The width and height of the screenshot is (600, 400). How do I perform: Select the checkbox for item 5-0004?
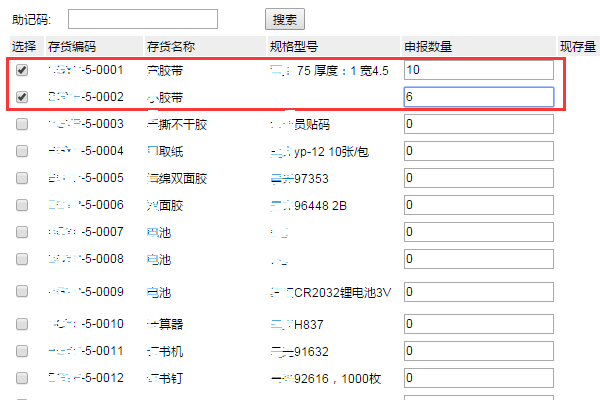22,151
